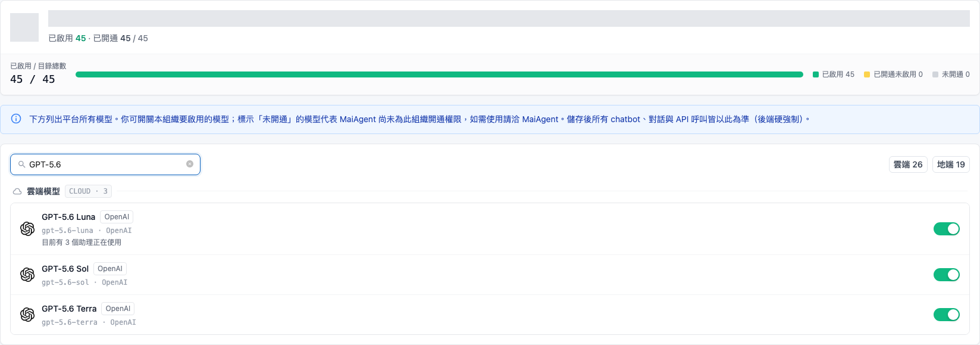Viewport: 980px width, 345px height.
Task: Switch off the GPT-5.6 Terra toggle
Action: [947, 315]
